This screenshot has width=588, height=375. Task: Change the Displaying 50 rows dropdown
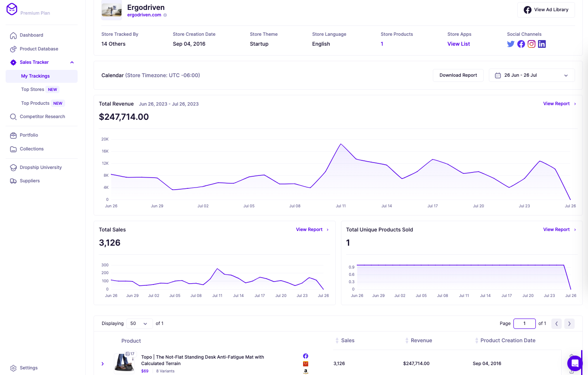(x=139, y=323)
